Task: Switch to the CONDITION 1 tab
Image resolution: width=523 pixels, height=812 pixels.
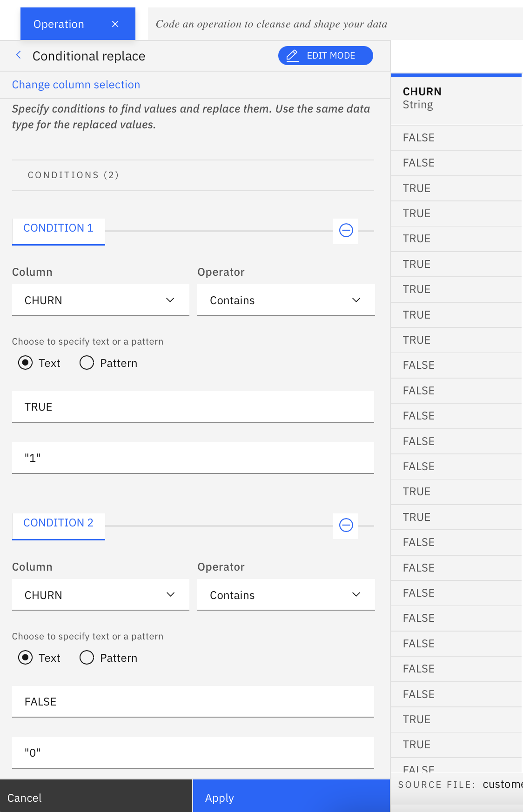Action: (x=59, y=228)
